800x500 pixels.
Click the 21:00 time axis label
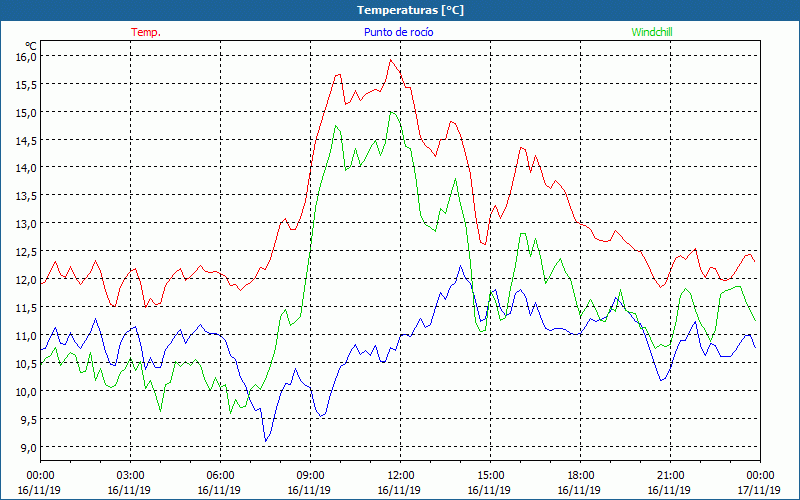coord(670,476)
